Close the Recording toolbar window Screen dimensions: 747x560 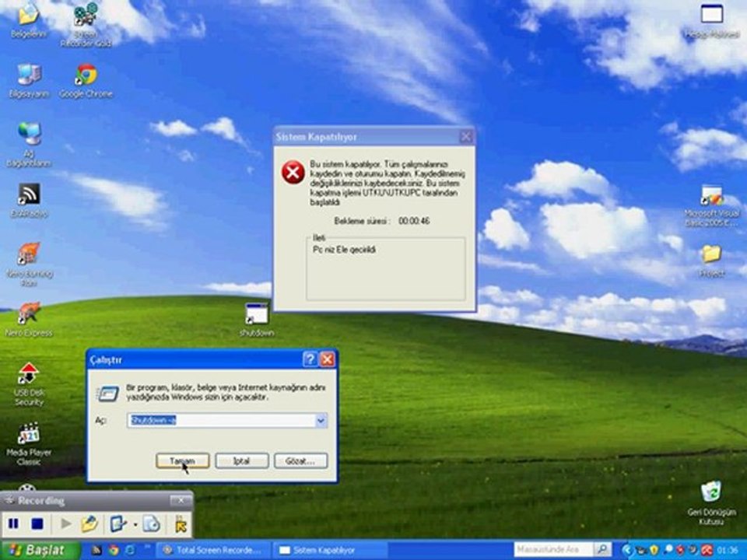pos(181,500)
